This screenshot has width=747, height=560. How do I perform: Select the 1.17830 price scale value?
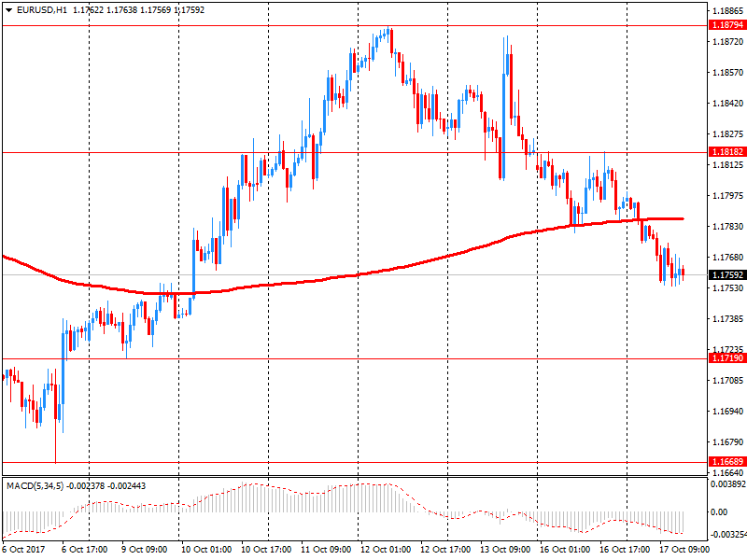[728, 226]
